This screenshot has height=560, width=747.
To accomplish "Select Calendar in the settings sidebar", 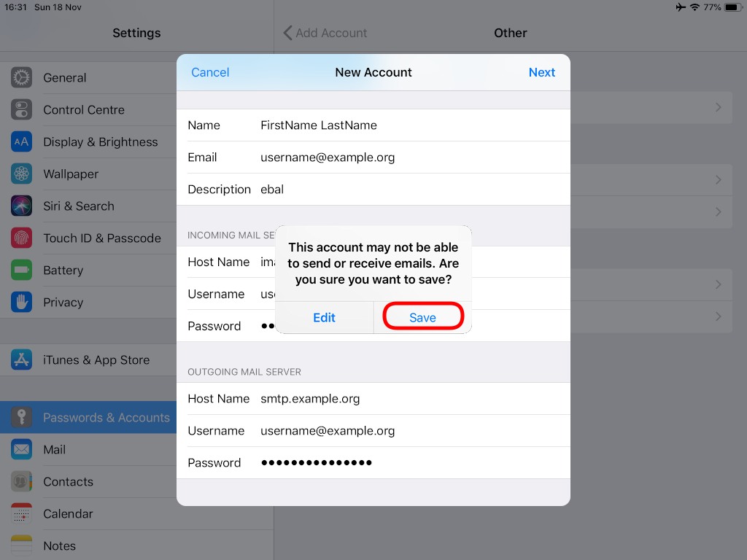I will point(68,513).
